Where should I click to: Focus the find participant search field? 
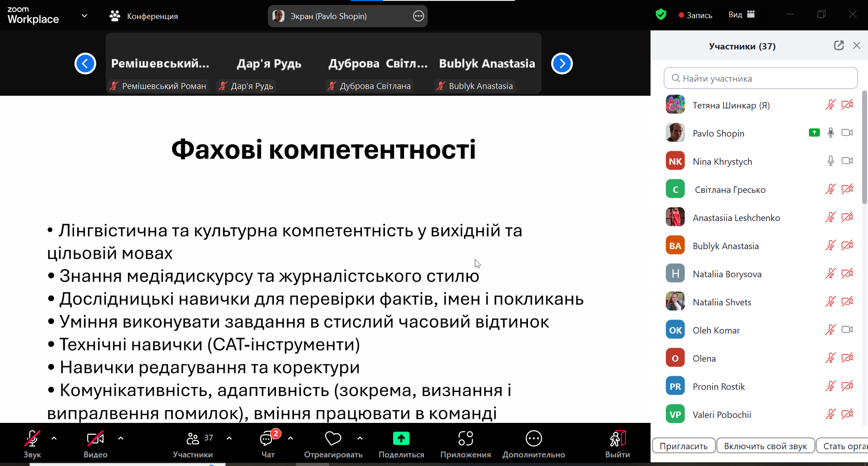point(760,78)
